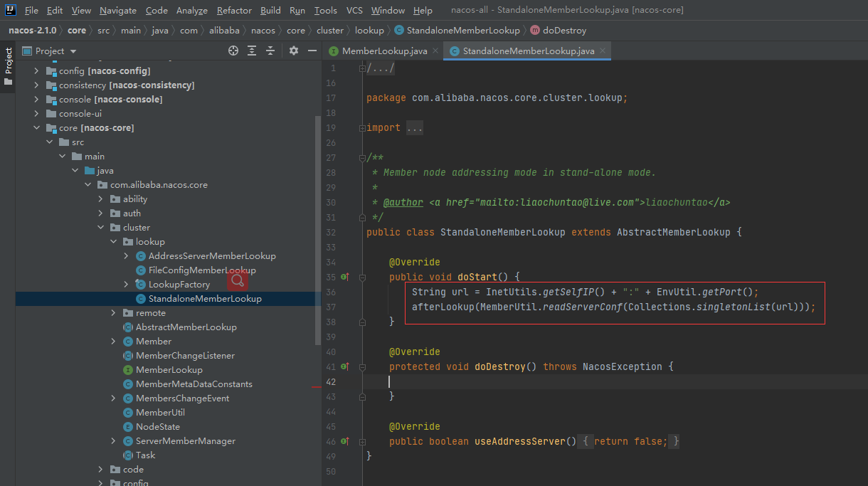Click override gutter icon beside useAddressServer

345,441
